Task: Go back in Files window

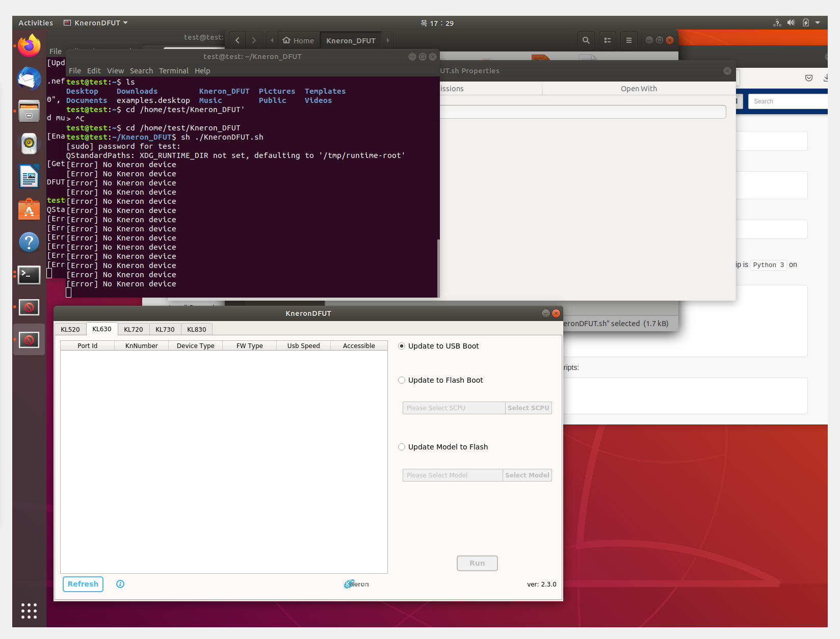Action: coord(237,40)
